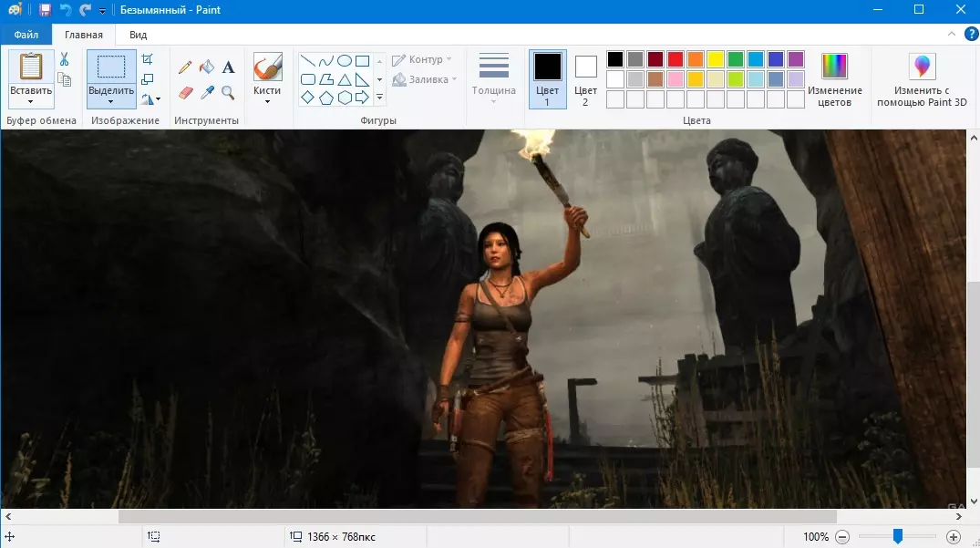This screenshot has height=548, width=980.
Task: Click Изменить с помощью Paint 3D
Action: pos(922,79)
